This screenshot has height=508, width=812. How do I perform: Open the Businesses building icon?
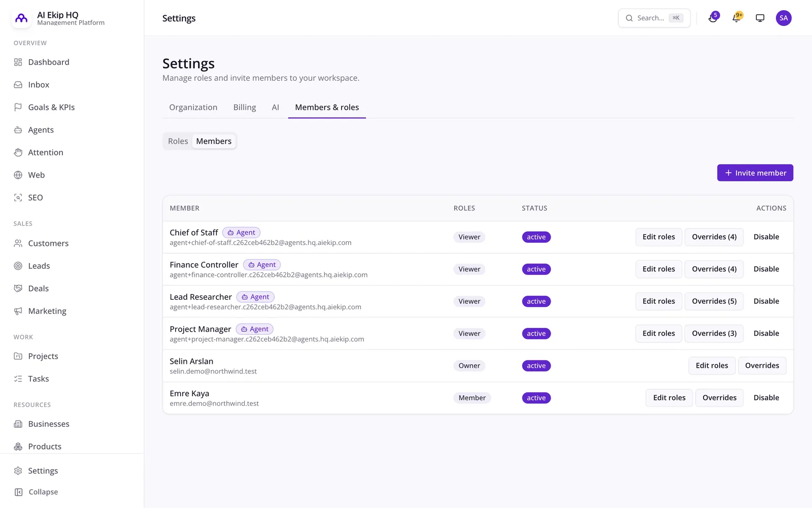point(18,424)
